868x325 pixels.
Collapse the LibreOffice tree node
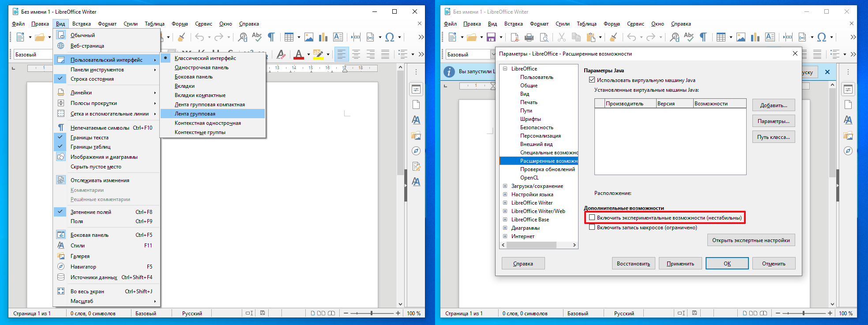tap(505, 69)
